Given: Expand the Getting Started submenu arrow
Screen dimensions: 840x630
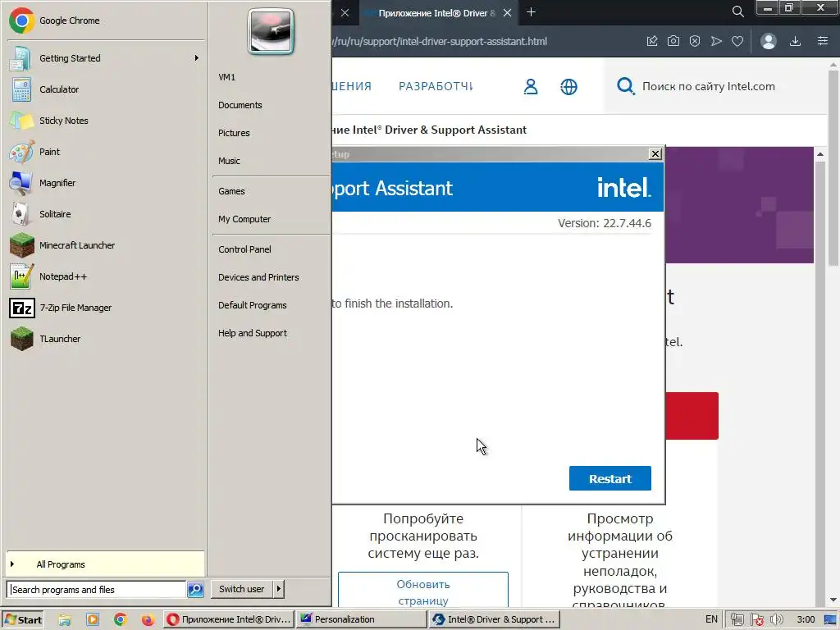Looking at the screenshot, I should coord(197,58).
